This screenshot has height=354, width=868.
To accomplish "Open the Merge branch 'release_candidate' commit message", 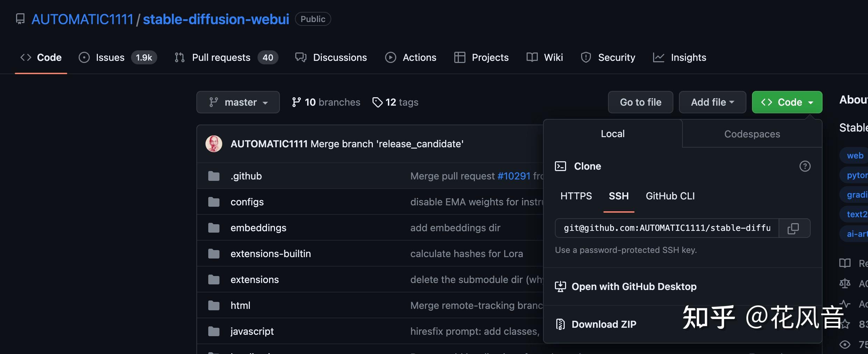I will point(387,144).
